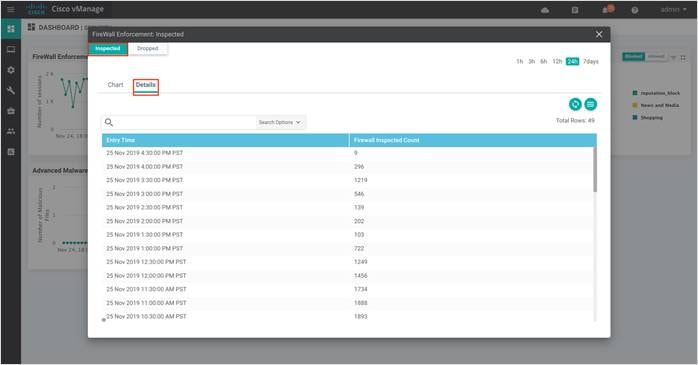Switch to the Dropped toggle
698x365 pixels.
148,49
